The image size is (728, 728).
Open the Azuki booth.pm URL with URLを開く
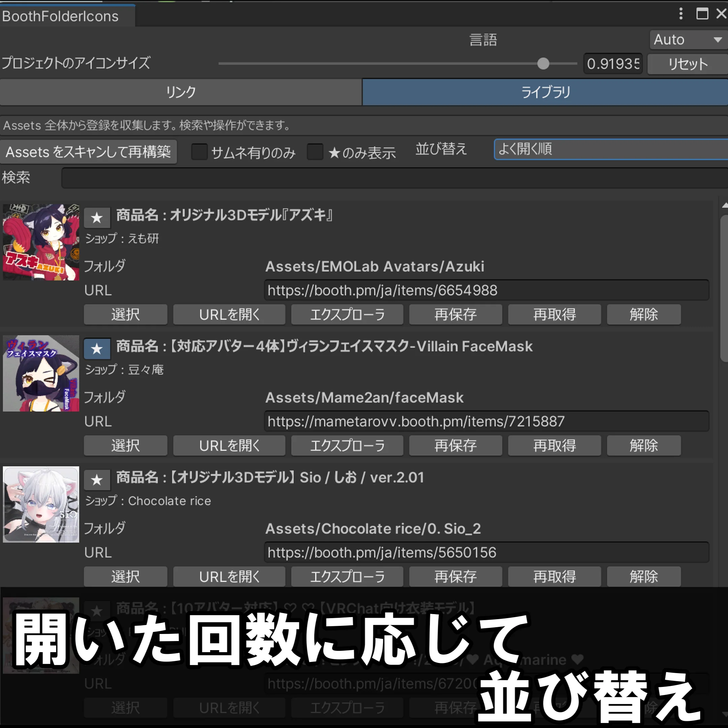click(x=229, y=314)
